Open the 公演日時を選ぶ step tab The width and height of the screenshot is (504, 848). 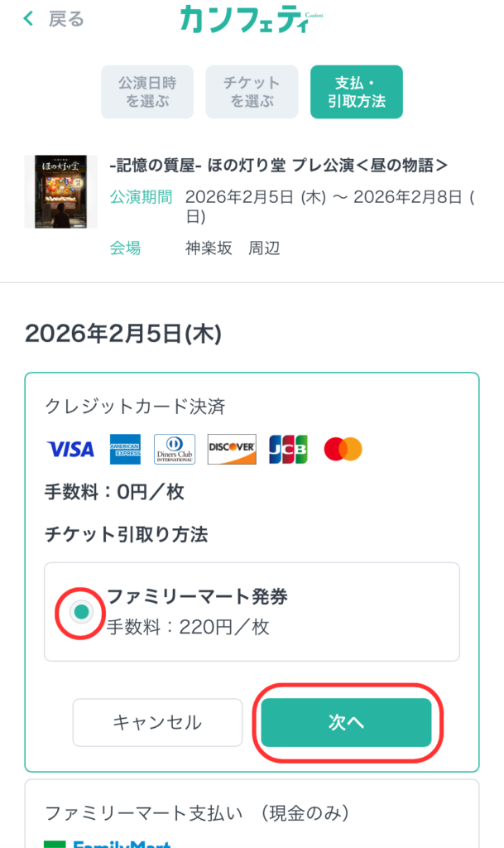coord(147,92)
